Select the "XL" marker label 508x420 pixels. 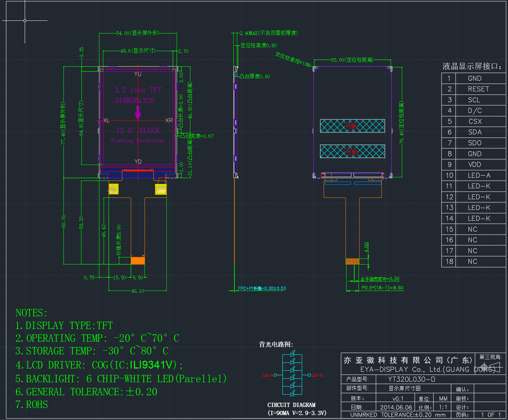coord(106,121)
